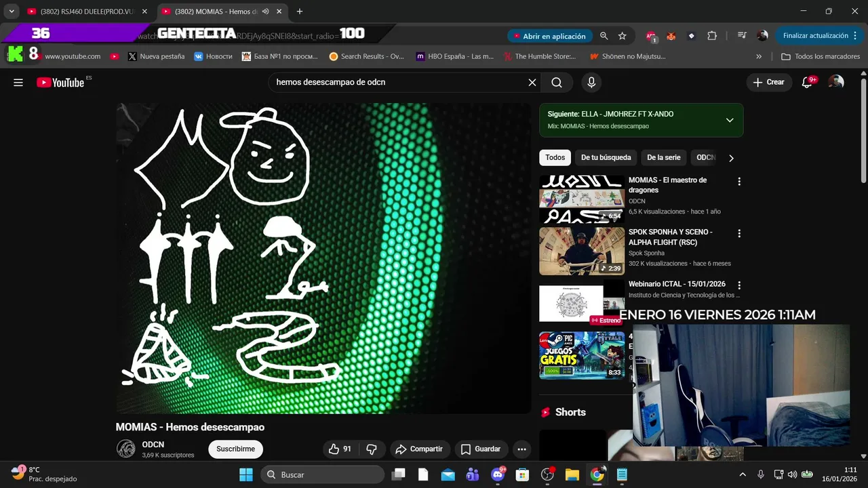Open YouTube notifications bell
This screenshot has height=488, width=868.
807,82
